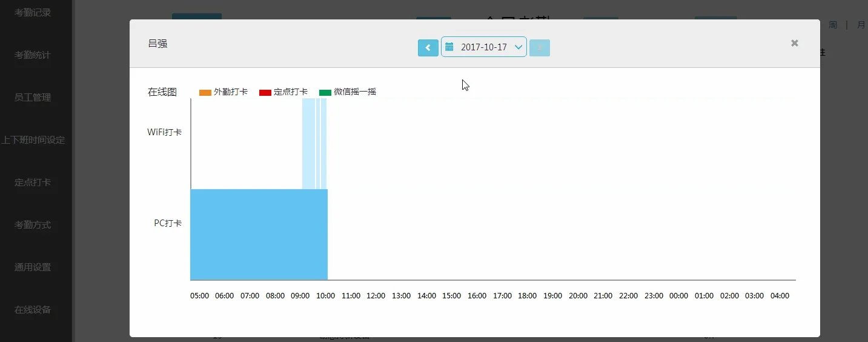
Task: Click the large blue PC打卡 bar
Action: tap(259, 235)
